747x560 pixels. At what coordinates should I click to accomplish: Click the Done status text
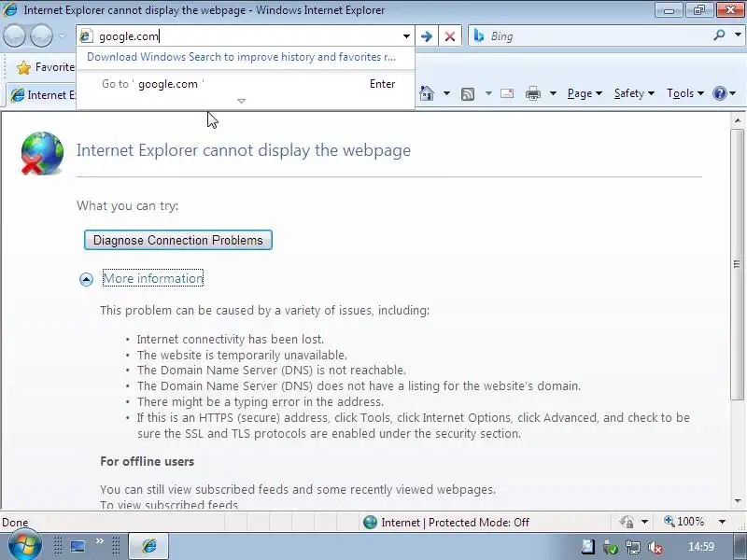(15, 523)
